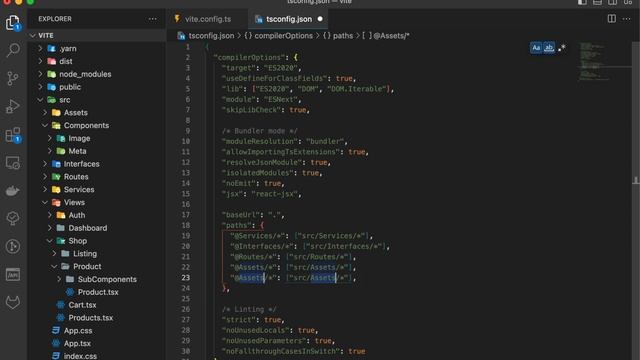Toggle Match Case in find widget

point(536,48)
